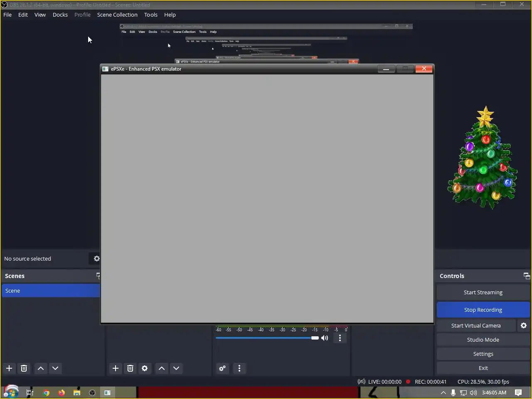Open Task View on the taskbar
The height and width of the screenshot is (399, 532).
coord(30,392)
